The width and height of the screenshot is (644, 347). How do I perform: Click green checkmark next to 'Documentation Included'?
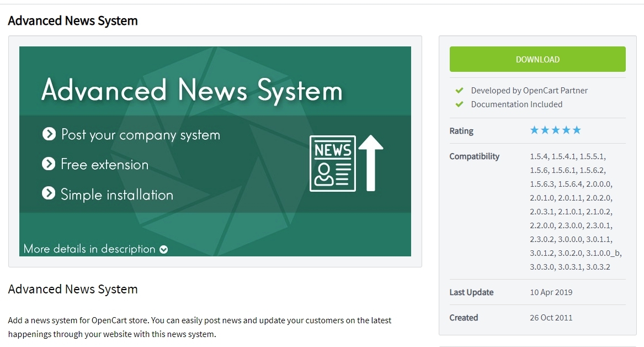pos(459,104)
